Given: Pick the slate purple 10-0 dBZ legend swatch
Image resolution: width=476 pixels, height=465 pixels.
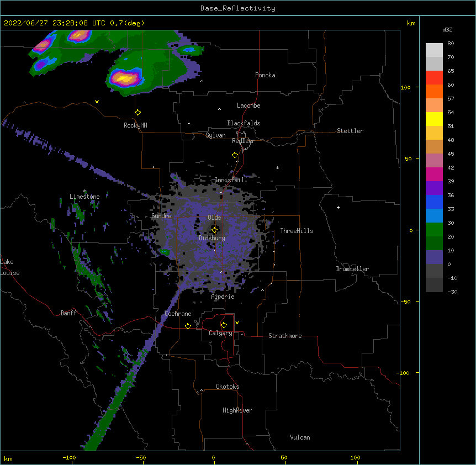Looking at the screenshot, I should (x=434, y=257).
